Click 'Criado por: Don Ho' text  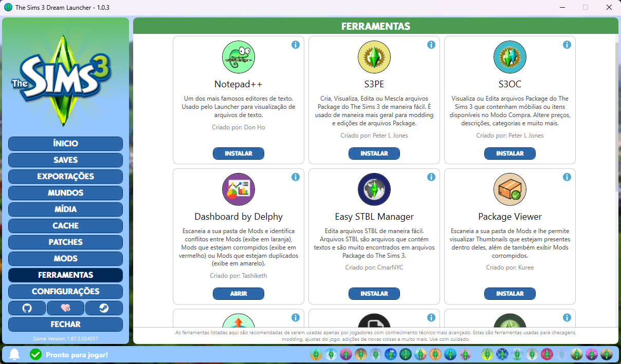coord(239,127)
